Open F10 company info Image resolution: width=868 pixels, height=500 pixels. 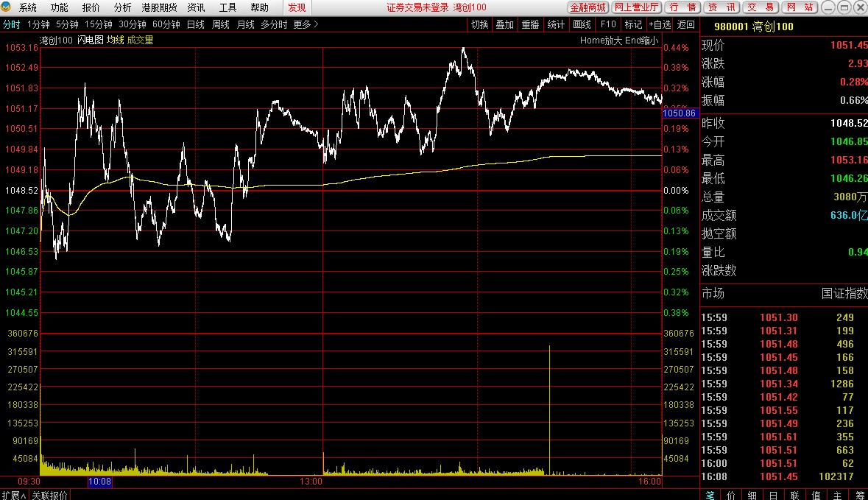coord(608,24)
